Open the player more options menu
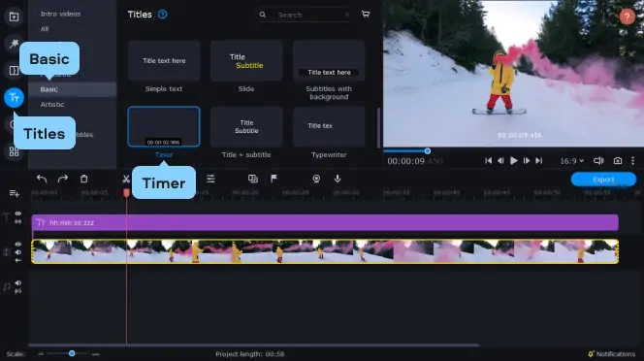The image size is (644, 361). click(633, 161)
